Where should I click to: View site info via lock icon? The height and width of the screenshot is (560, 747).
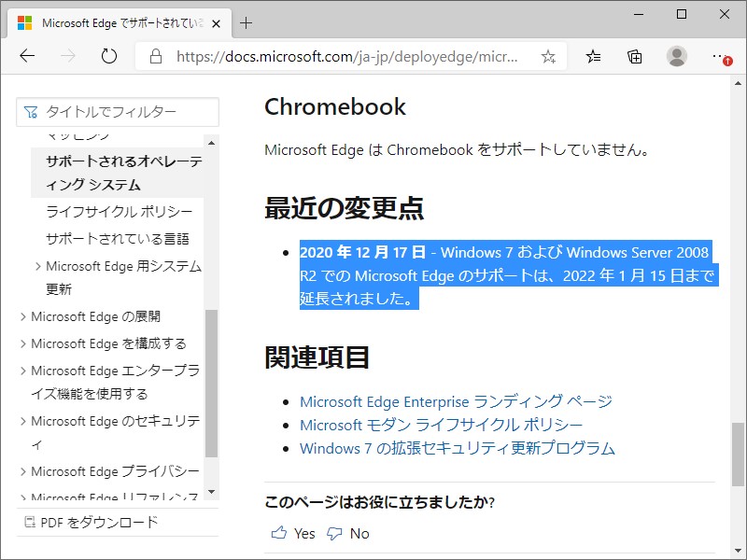point(155,57)
